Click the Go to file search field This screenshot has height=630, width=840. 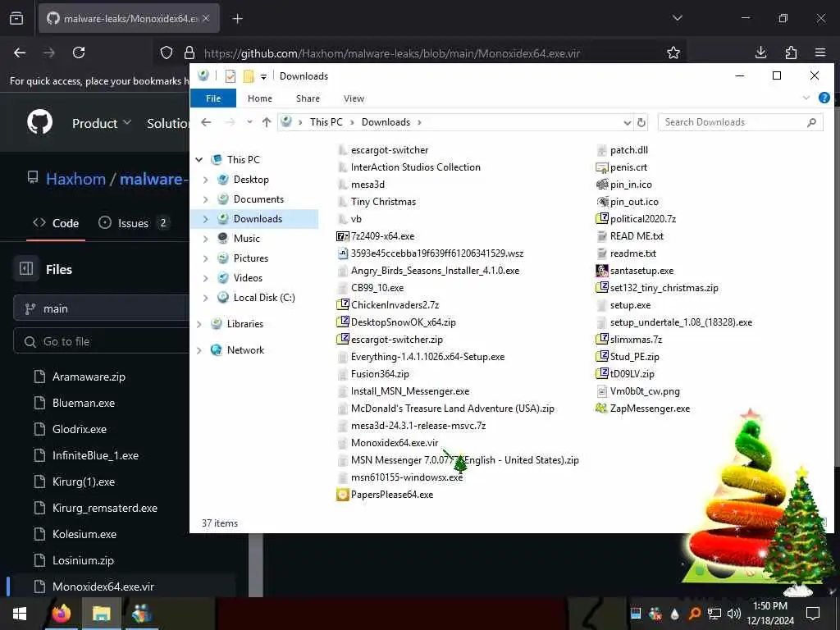coord(102,341)
